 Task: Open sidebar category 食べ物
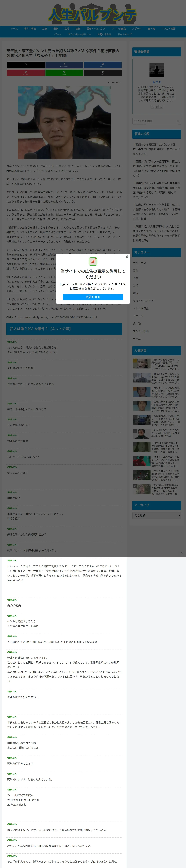pos(137,323)
